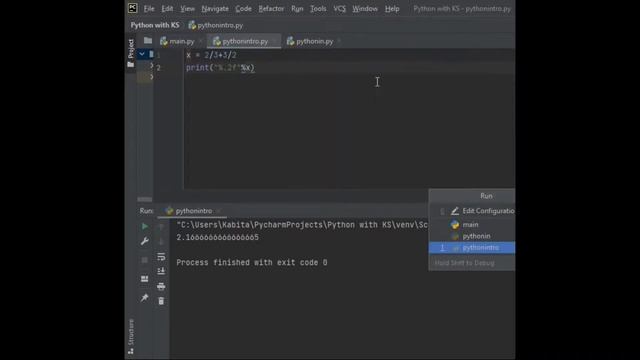Image resolution: width=640 pixels, height=360 pixels.
Task: Click the Python icon beside pythonin in Run popup
Action: point(455,236)
